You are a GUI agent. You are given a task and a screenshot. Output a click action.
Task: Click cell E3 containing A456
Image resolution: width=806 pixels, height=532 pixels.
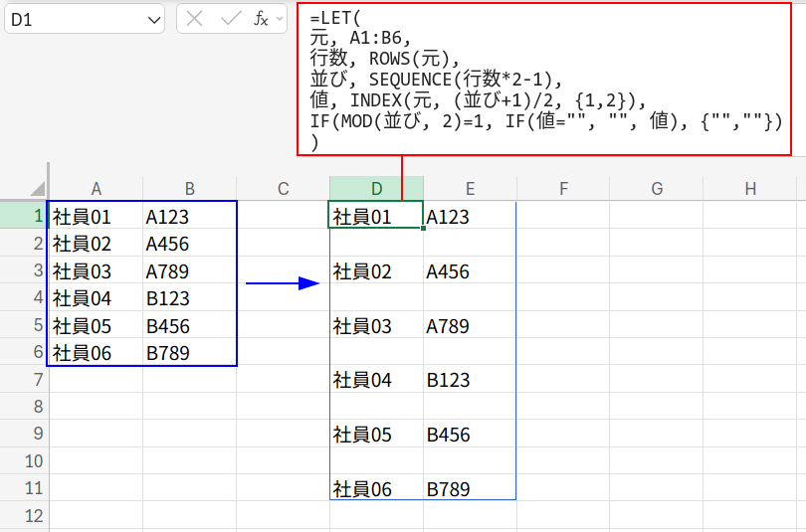tap(470, 271)
